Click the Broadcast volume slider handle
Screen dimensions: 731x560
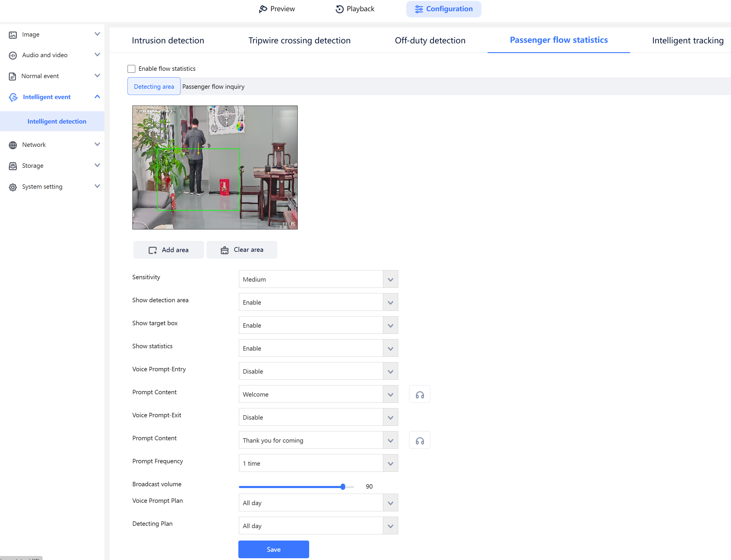point(343,487)
